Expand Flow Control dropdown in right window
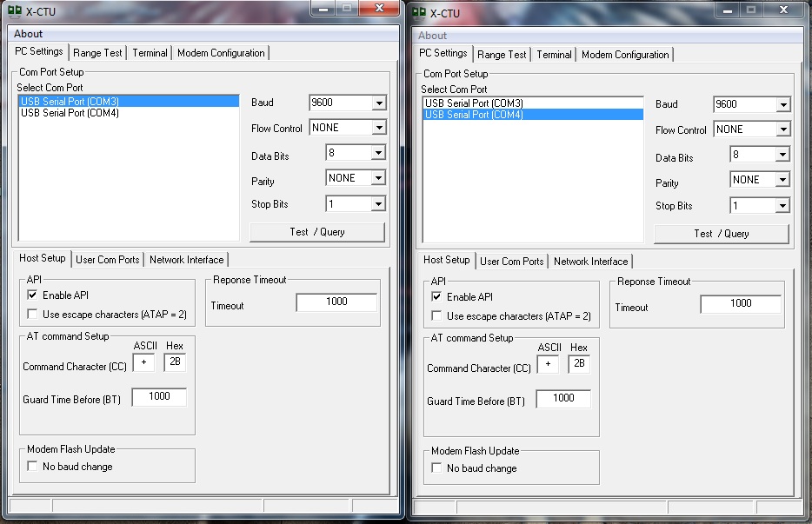The width and height of the screenshot is (812, 524). pos(783,129)
